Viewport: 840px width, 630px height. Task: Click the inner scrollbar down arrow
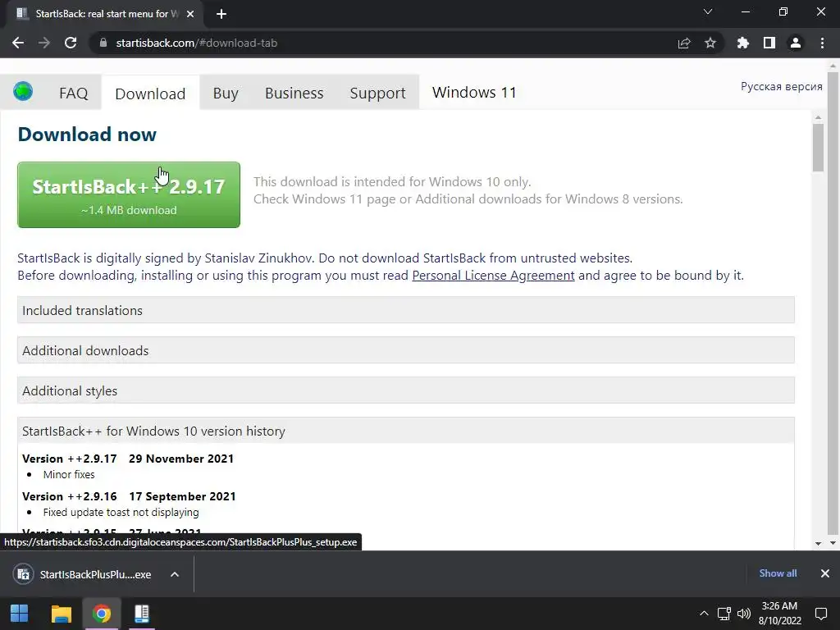tap(818, 543)
